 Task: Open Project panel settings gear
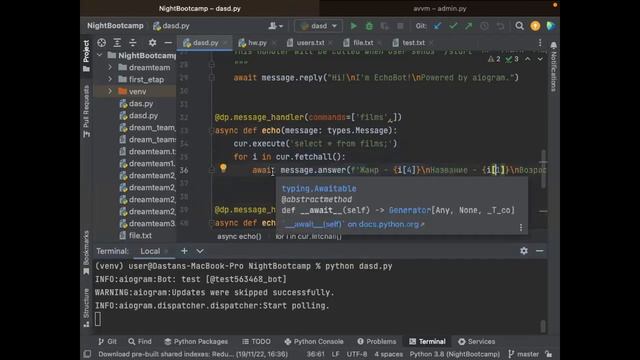(152, 42)
